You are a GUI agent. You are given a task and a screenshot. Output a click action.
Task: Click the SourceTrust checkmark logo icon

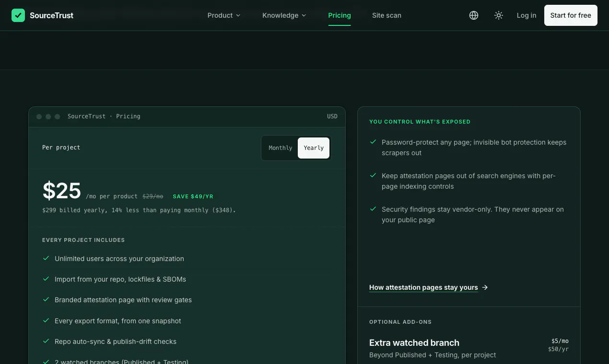coord(18,15)
